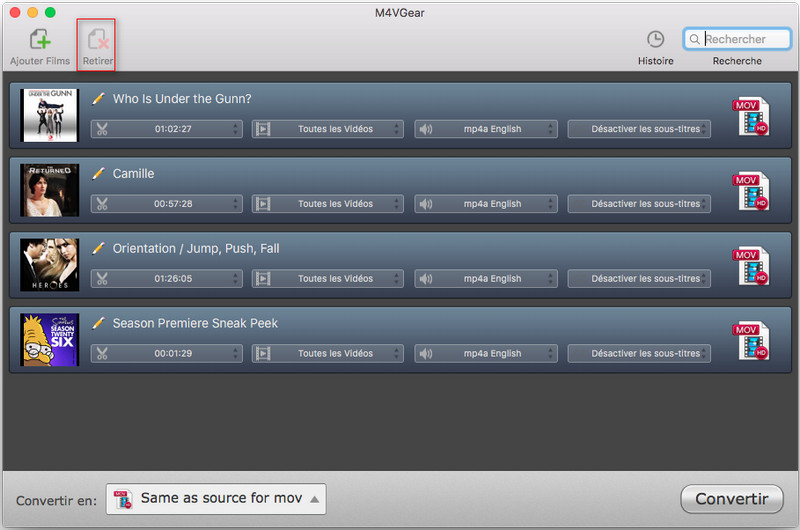Click the Ajouter Films add icon
The height and width of the screenshot is (530, 800).
click(40, 40)
